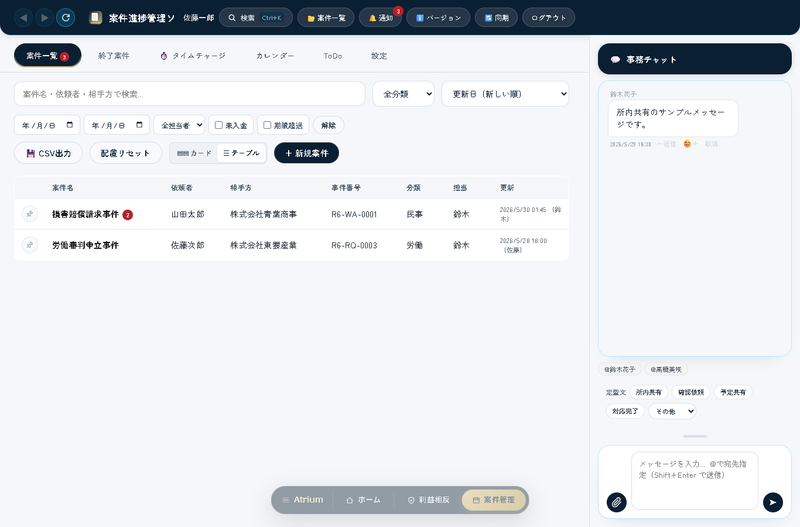Show バージョン info
The image size is (800, 527).
tap(438, 18)
